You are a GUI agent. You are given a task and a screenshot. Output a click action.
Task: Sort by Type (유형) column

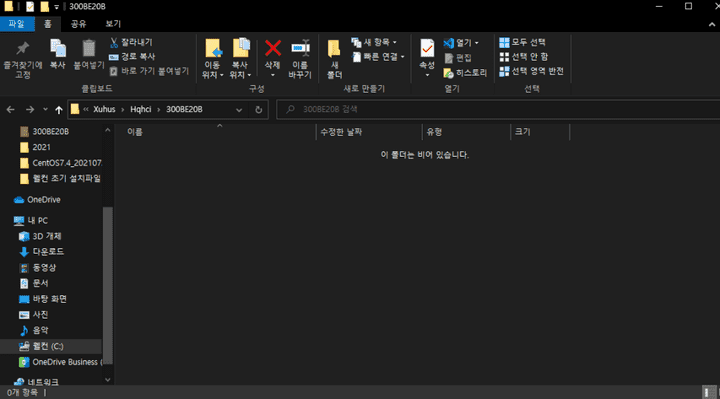[x=434, y=132]
